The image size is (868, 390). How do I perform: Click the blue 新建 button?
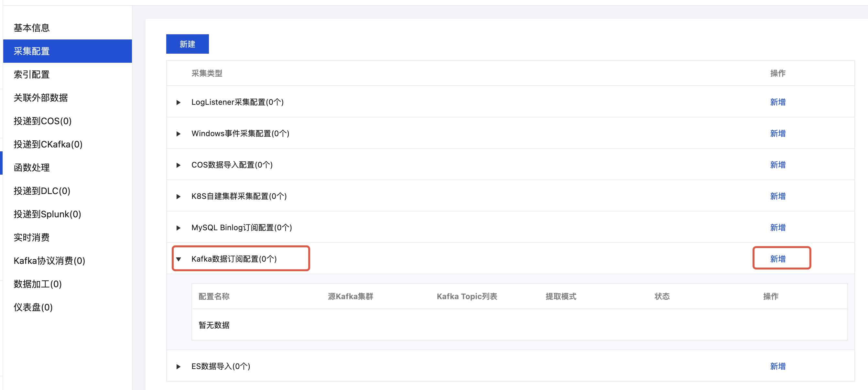click(187, 44)
